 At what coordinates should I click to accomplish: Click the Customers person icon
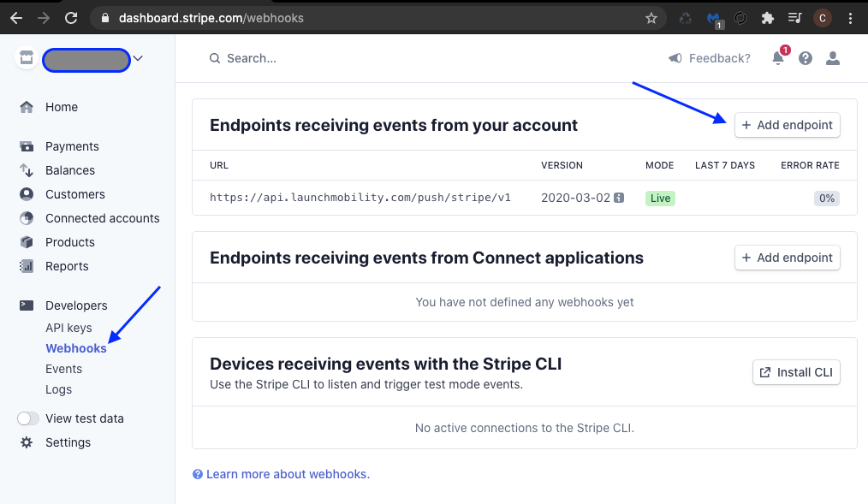click(x=26, y=194)
